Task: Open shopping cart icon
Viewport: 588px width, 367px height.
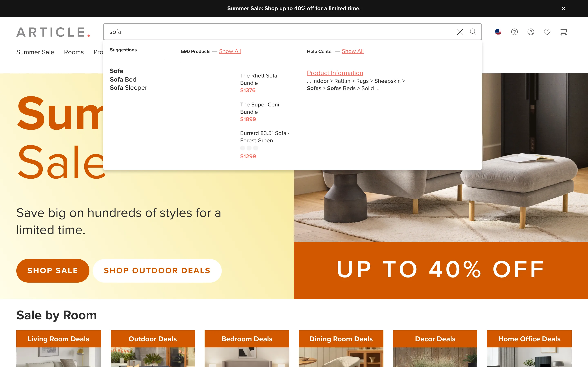Action: click(x=563, y=32)
